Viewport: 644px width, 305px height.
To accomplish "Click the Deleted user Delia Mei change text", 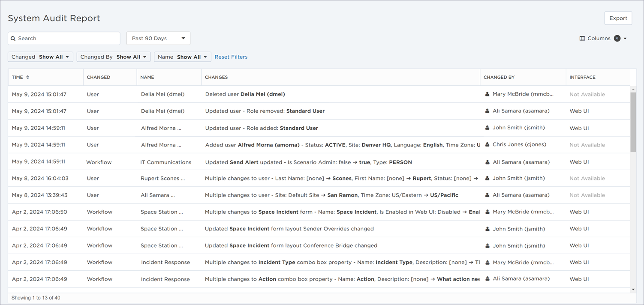I will click(245, 94).
